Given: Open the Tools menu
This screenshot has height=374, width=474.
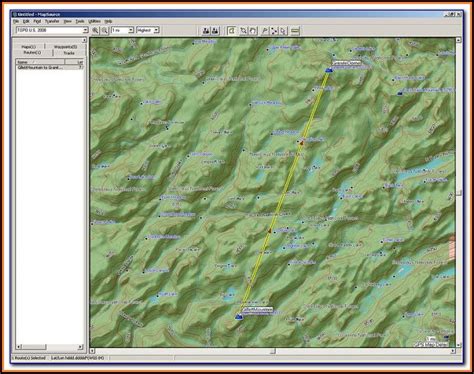Looking at the screenshot, I should click(80, 21).
